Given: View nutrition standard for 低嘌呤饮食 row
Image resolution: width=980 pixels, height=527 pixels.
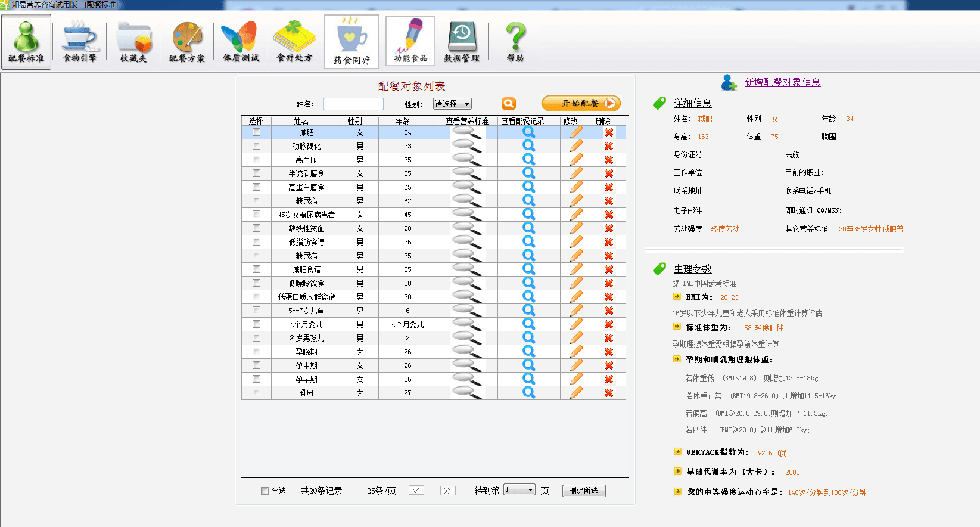Looking at the screenshot, I should (467, 283).
